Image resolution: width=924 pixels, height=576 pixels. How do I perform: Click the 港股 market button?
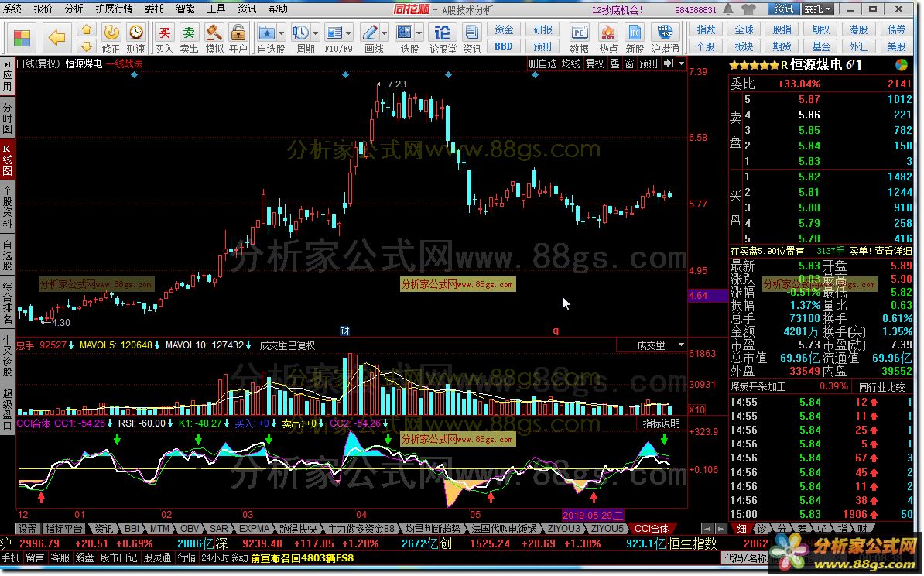coord(858,29)
